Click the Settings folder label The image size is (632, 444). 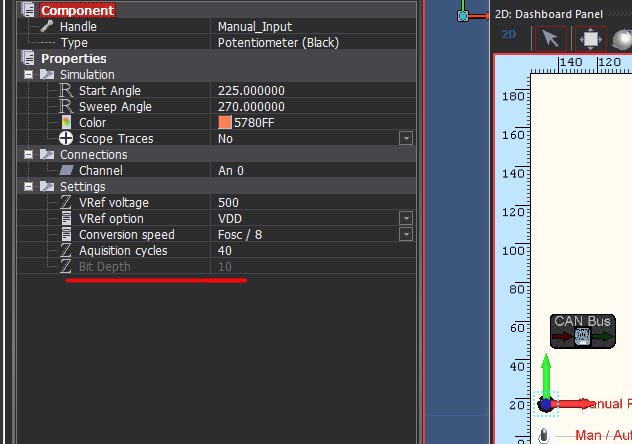tap(83, 187)
